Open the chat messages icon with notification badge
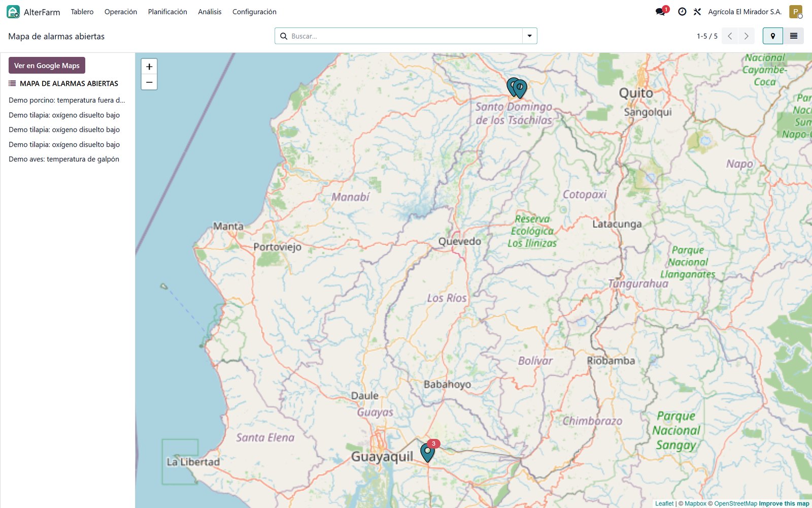812x508 pixels. 661,11
